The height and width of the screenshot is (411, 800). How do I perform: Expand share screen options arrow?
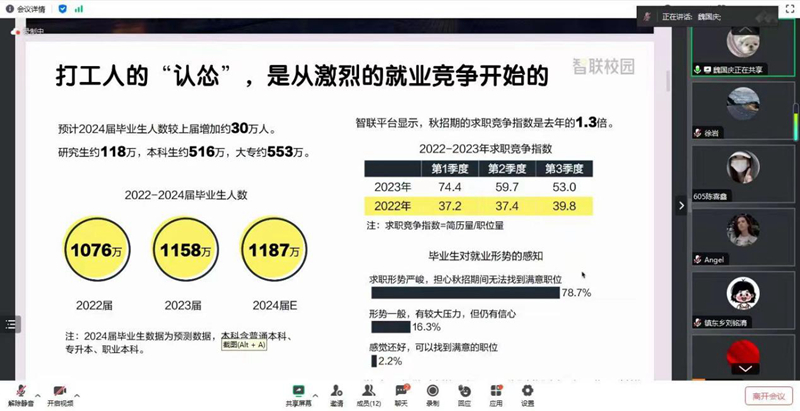click(x=314, y=391)
